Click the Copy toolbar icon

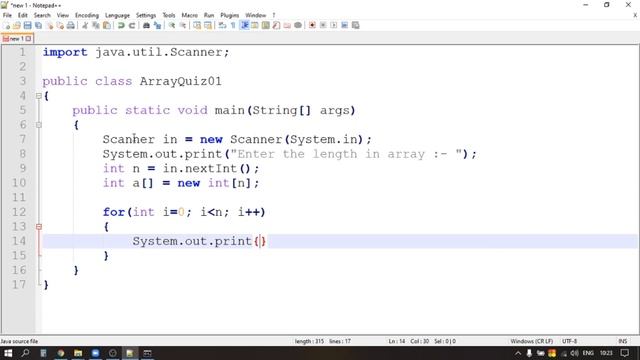pyautogui.click(x=96, y=25)
